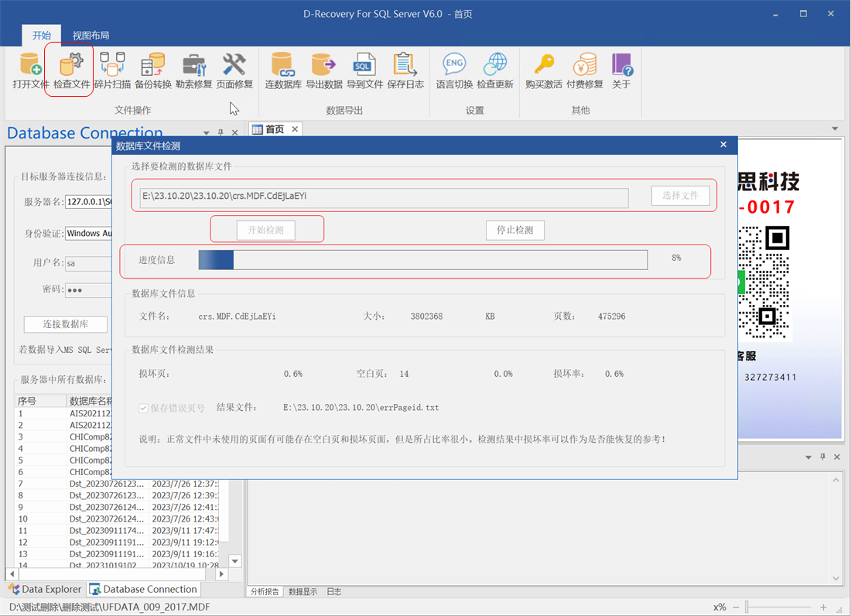Select database row 10 dated 2023/7/26 12:43
This screenshot has width=851, height=616.
click(x=116, y=518)
